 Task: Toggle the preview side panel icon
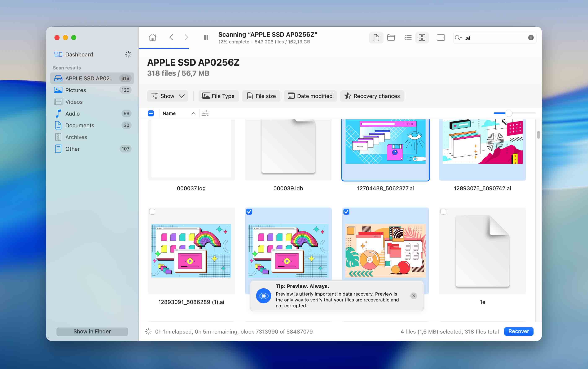tap(440, 38)
